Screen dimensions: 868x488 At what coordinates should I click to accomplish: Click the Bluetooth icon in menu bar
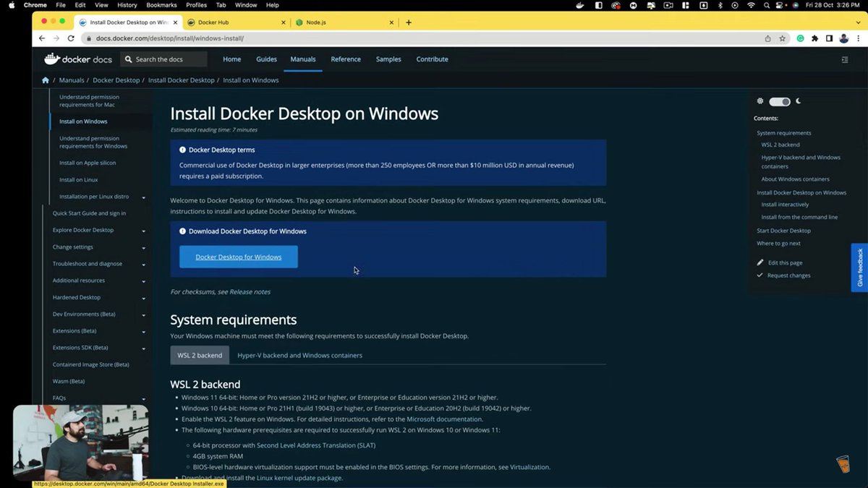coord(720,5)
